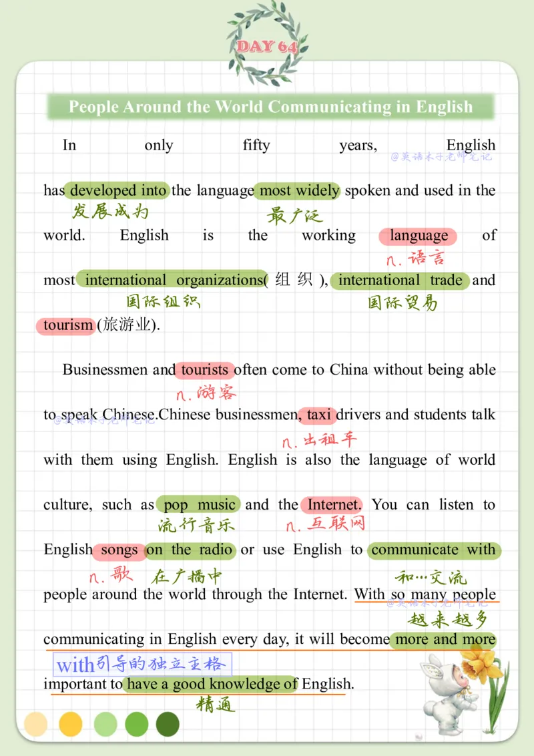The height and width of the screenshot is (756, 534).
Task: Click the highlighted 'communicate with'
Action: pyautogui.click(x=434, y=550)
